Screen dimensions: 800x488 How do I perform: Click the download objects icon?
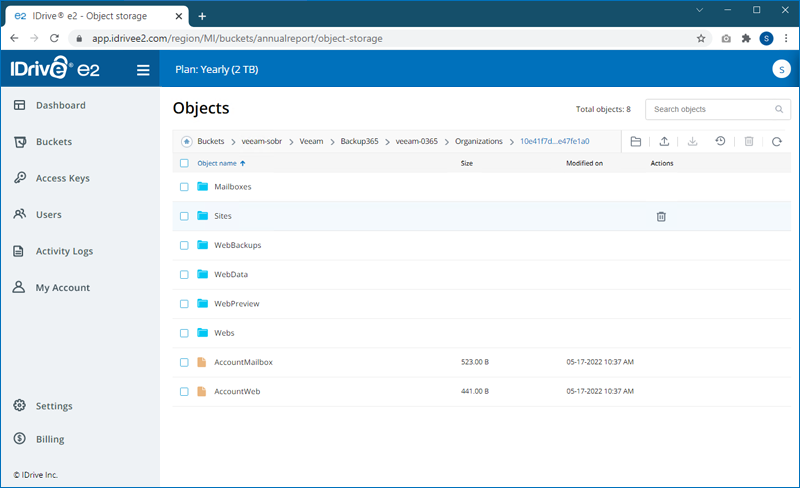point(692,141)
